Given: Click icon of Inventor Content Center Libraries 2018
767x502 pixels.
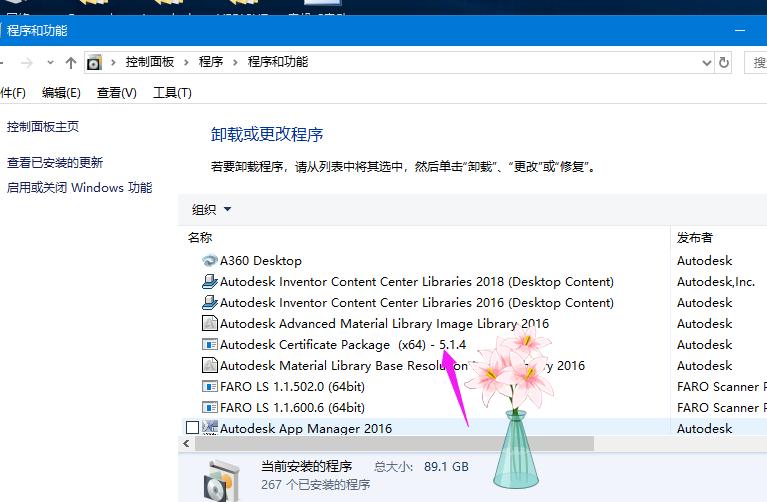Looking at the screenshot, I should tap(209, 282).
